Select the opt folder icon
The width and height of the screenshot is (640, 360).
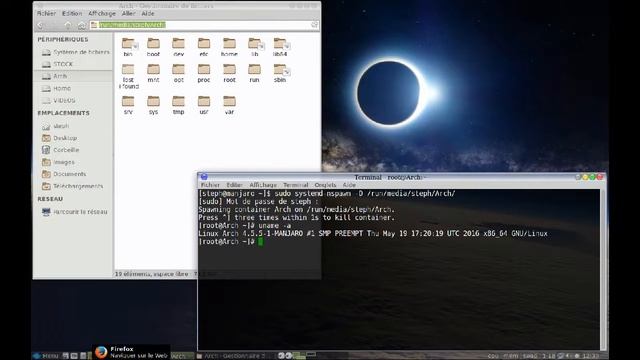click(x=178, y=69)
